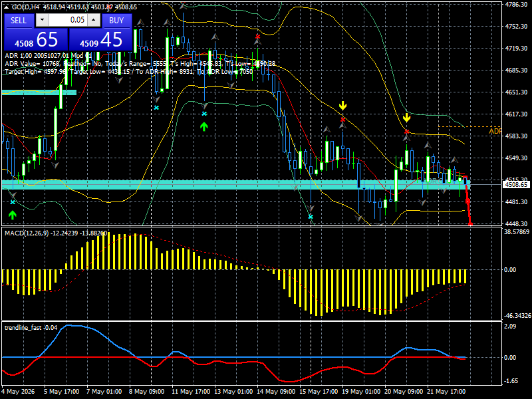532x399 pixels.
Task: Click the GOLD,H4 chart title
Action: 25,7
